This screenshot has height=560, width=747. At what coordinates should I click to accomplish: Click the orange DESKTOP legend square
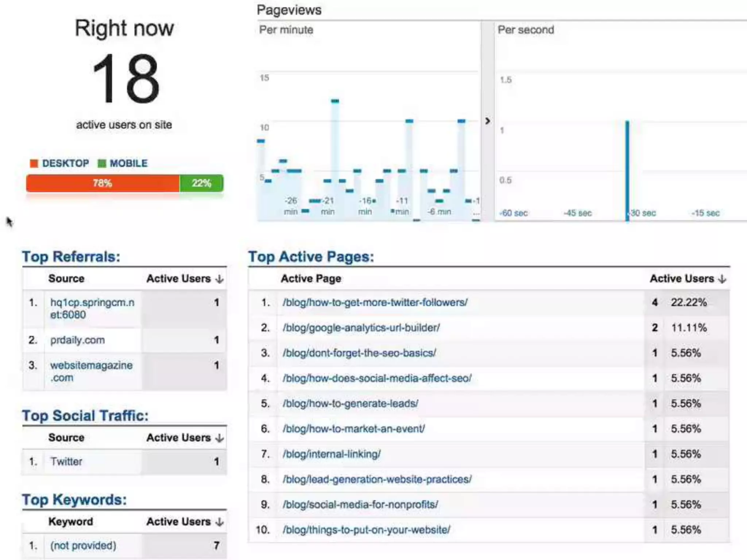(34, 163)
